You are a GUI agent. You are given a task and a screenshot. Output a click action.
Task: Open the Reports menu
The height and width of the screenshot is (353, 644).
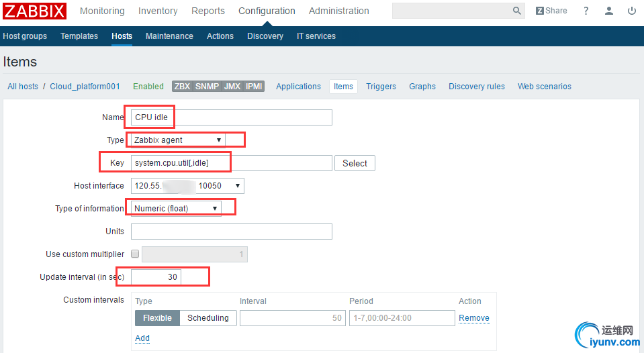pyautogui.click(x=208, y=11)
